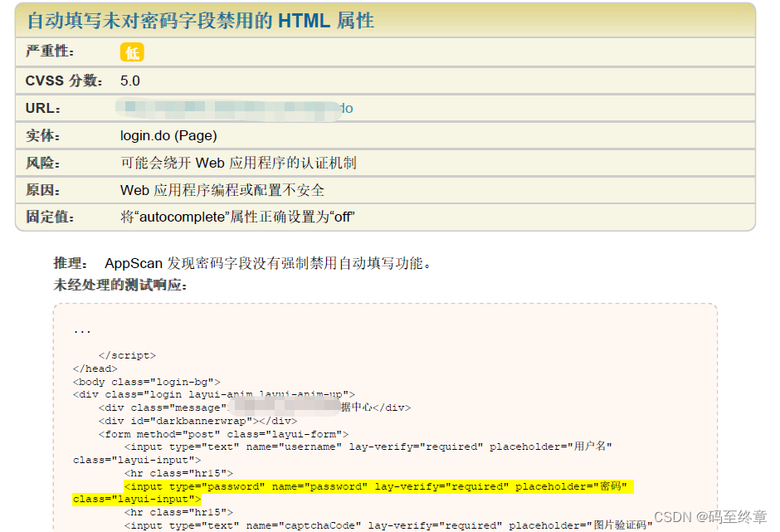Click the 'div class="login layui-anim' code line
780x532 pixels.
(x=214, y=395)
